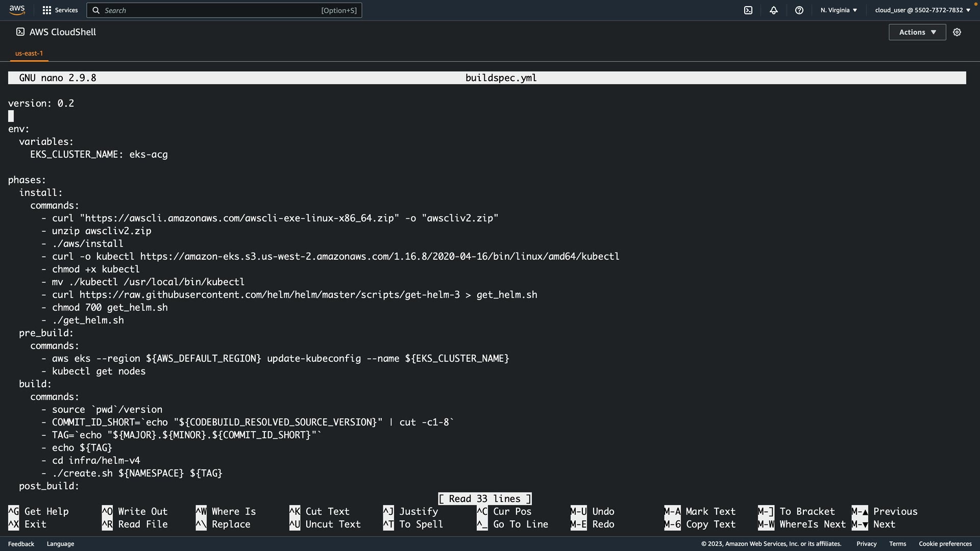
Task: Open the Language selector in footer
Action: [60, 544]
